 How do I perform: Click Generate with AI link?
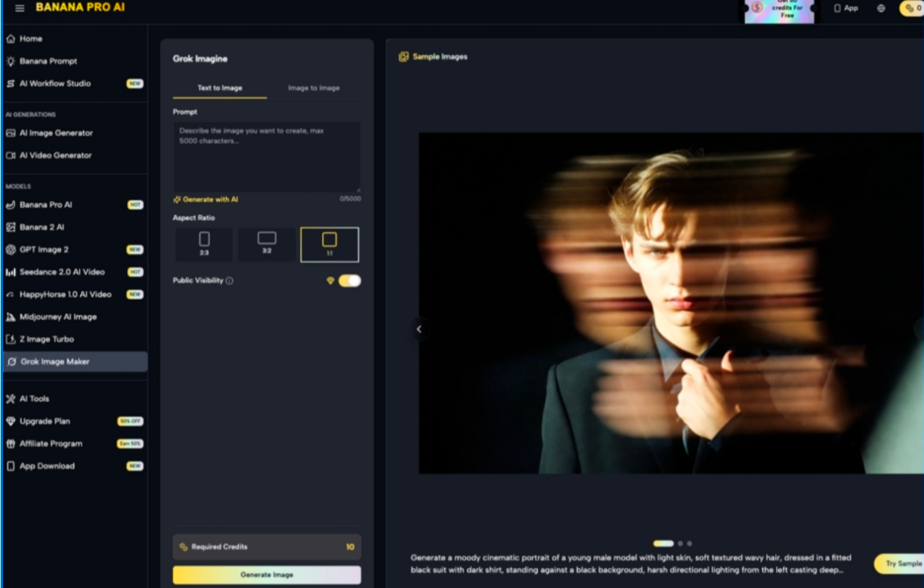point(206,200)
